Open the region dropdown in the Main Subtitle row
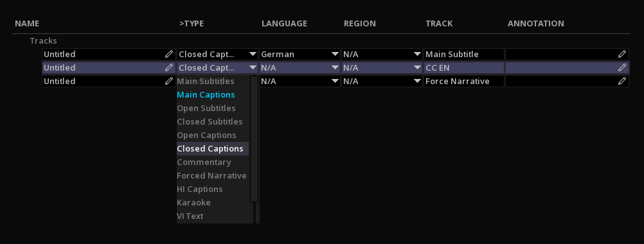Viewport: 644px width, 244px height. tap(382, 54)
